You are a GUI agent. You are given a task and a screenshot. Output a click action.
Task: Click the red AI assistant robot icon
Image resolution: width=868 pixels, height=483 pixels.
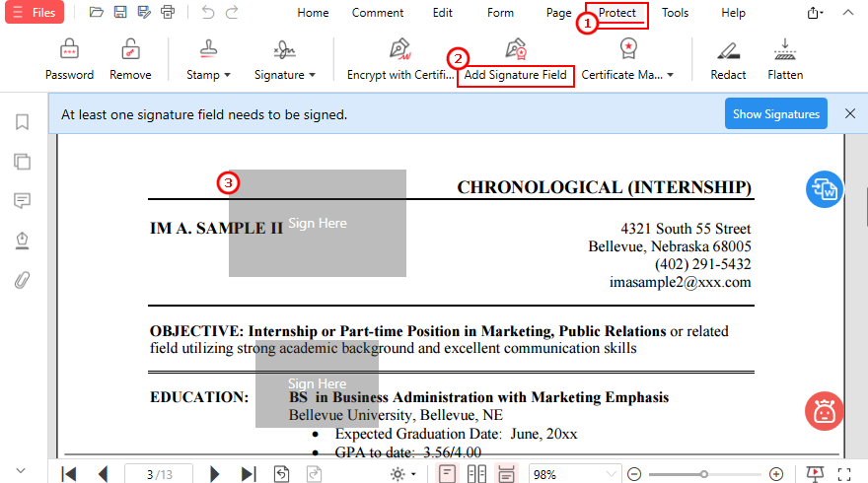[825, 411]
